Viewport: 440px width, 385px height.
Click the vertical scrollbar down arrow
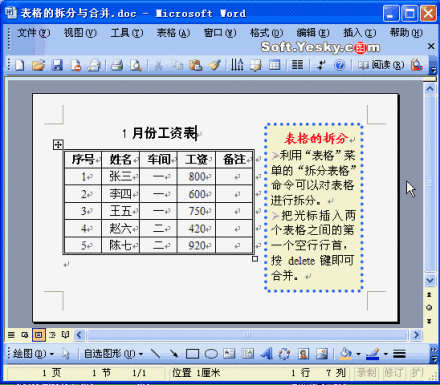430,280
